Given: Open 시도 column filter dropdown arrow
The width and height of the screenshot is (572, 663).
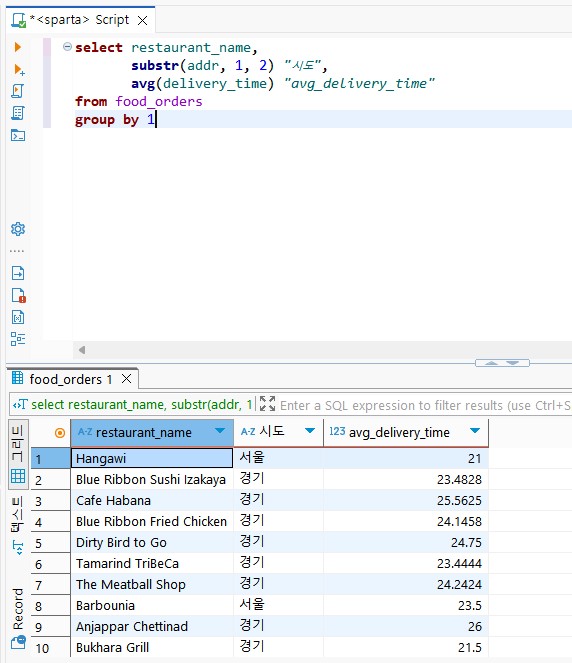Looking at the screenshot, I should 310,431.
